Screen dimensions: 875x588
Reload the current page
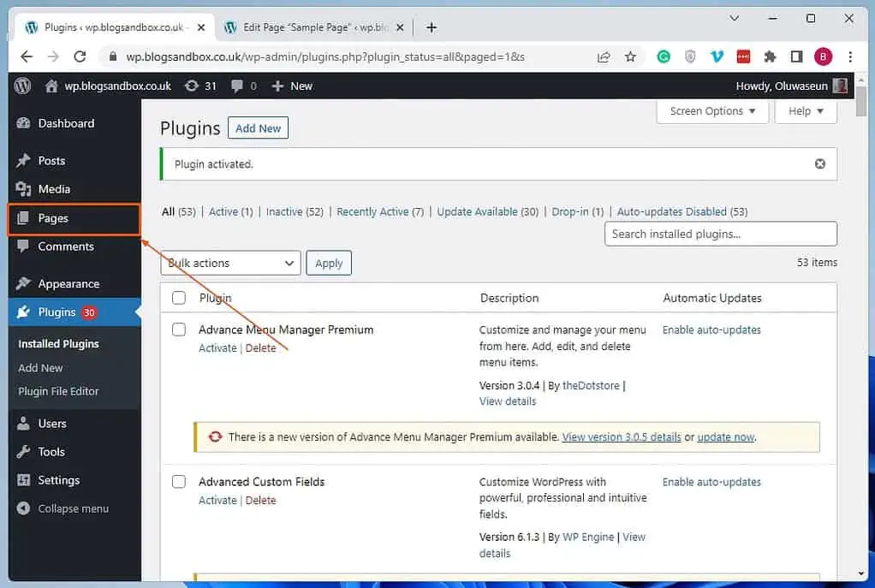pos(80,56)
